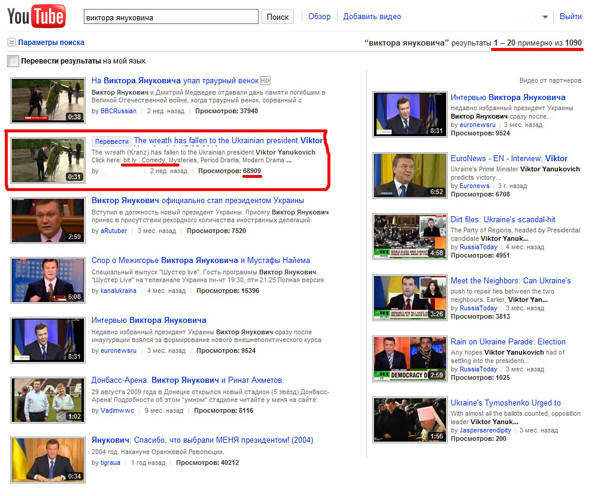Viewport: 595px width, 496px height.
Task: Open partner video Интервью Виктора Януковича title
Action: click(x=508, y=98)
